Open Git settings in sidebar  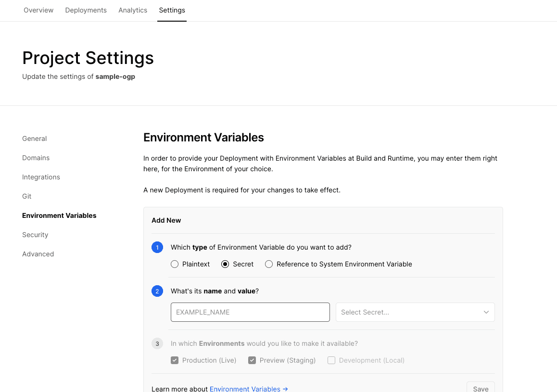coord(27,196)
